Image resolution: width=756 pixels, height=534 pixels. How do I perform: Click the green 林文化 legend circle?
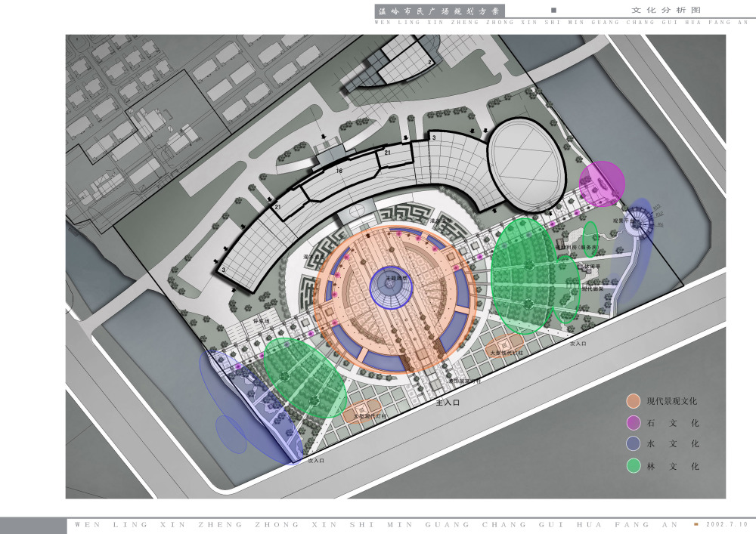pos(634,466)
